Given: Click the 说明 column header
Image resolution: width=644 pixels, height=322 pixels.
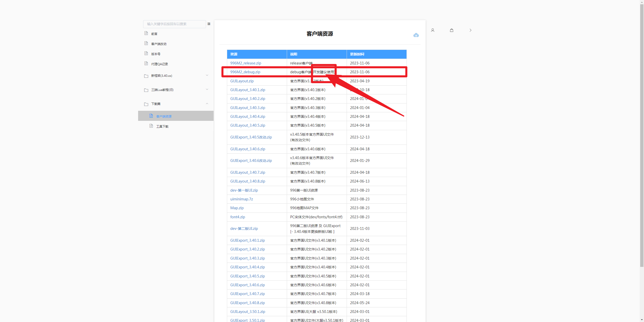Looking at the screenshot, I should [x=317, y=54].
